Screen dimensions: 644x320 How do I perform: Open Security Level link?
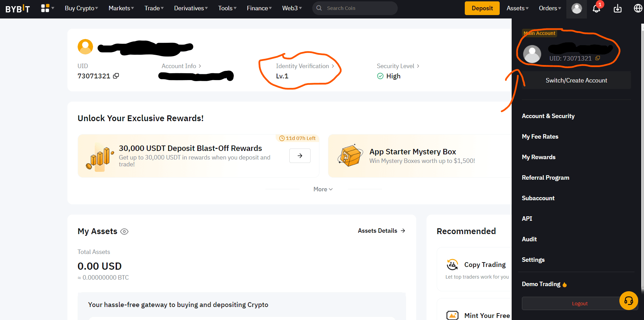click(x=398, y=66)
